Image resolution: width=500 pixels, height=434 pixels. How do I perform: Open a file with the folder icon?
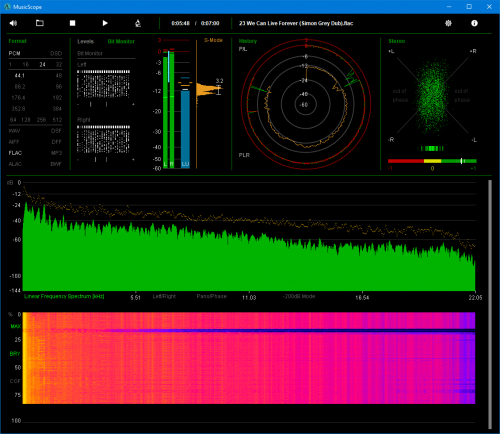pos(40,23)
